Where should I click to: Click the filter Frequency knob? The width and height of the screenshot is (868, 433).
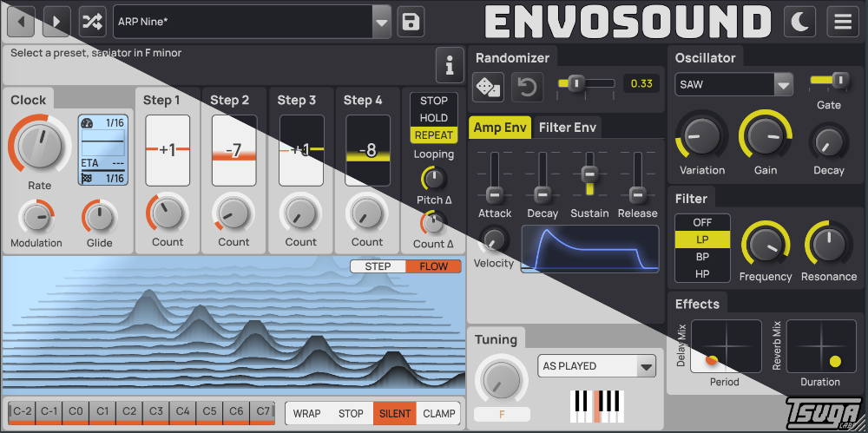point(766,246)
